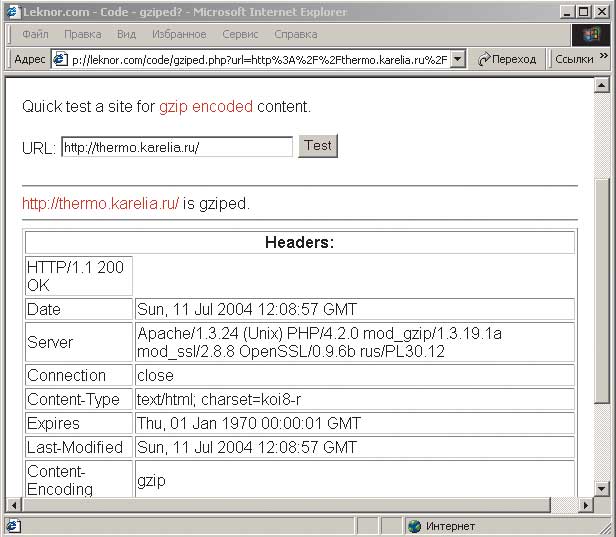Open the thermo.karelia.ru result link

click(x=100, y=203)
